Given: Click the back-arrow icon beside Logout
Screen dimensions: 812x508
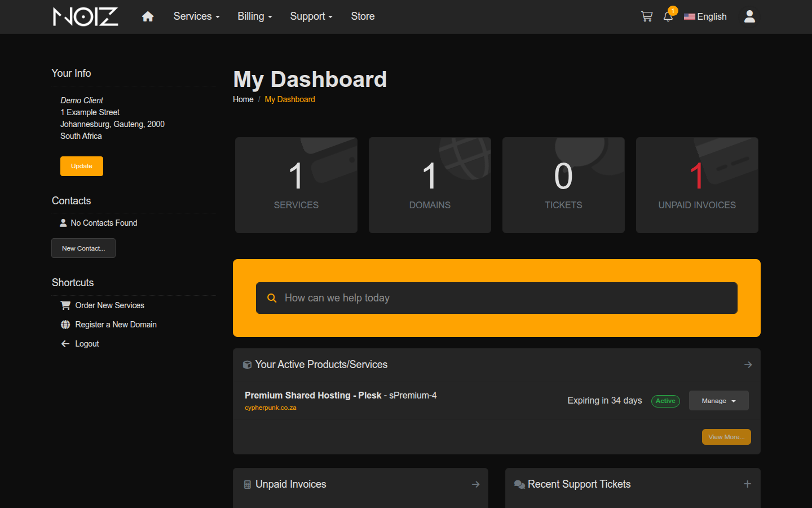Looking at the screenshot, I should click(x=65, y=344).
